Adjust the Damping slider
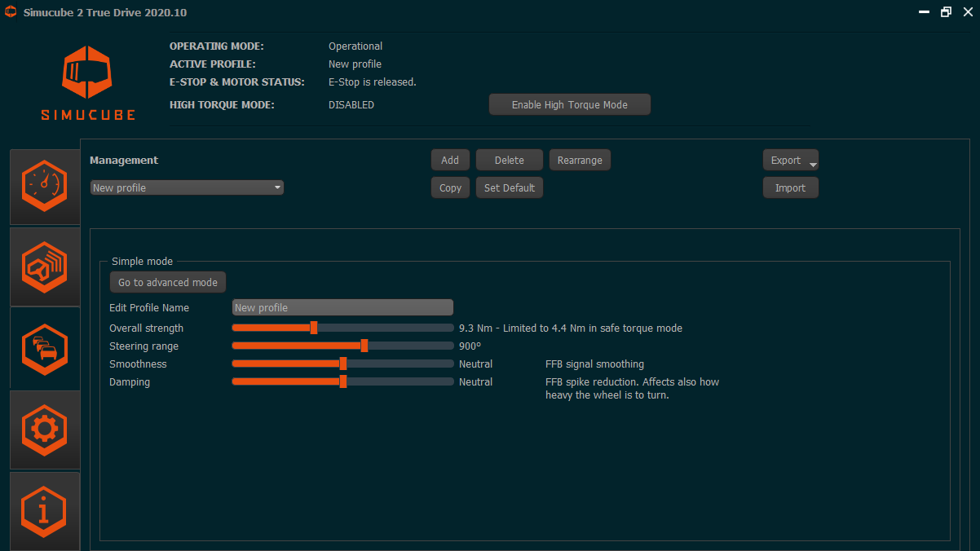This screenshot has height=551, width=980. point(342,381)
